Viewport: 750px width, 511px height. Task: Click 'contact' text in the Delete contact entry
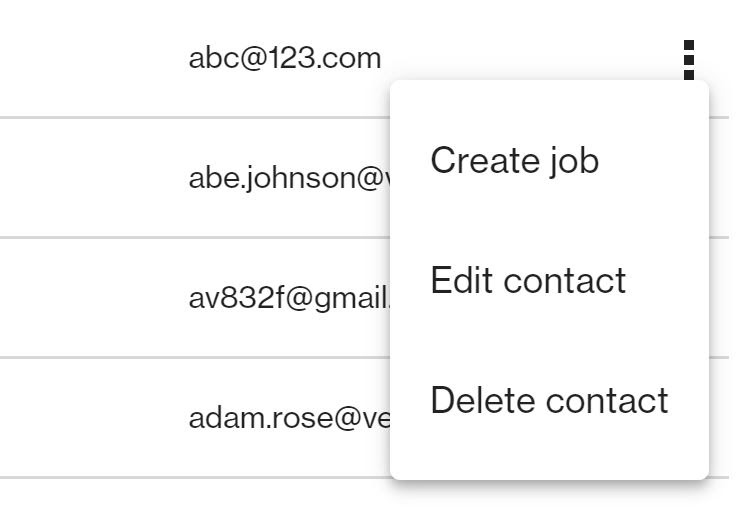pyautogui.click(x=607, y=402)
